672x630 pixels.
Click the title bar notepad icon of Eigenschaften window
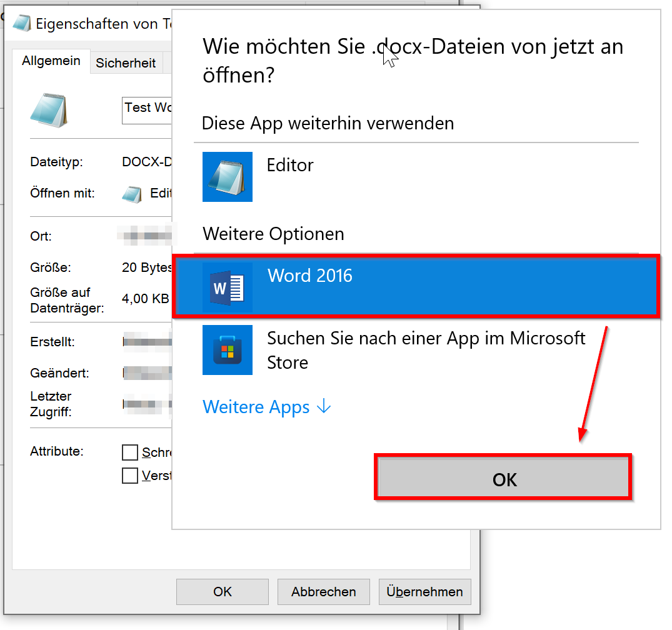[22, 23]
